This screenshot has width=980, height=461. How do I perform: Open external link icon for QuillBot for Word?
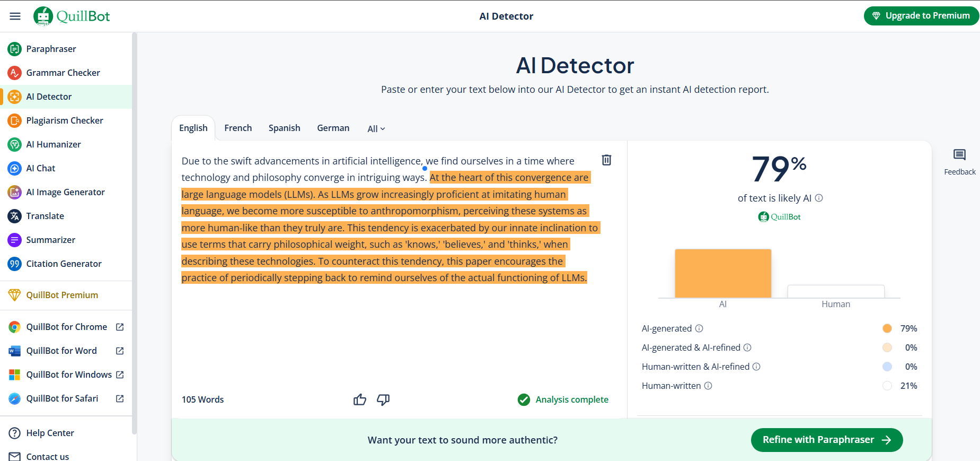pos(120,351)
